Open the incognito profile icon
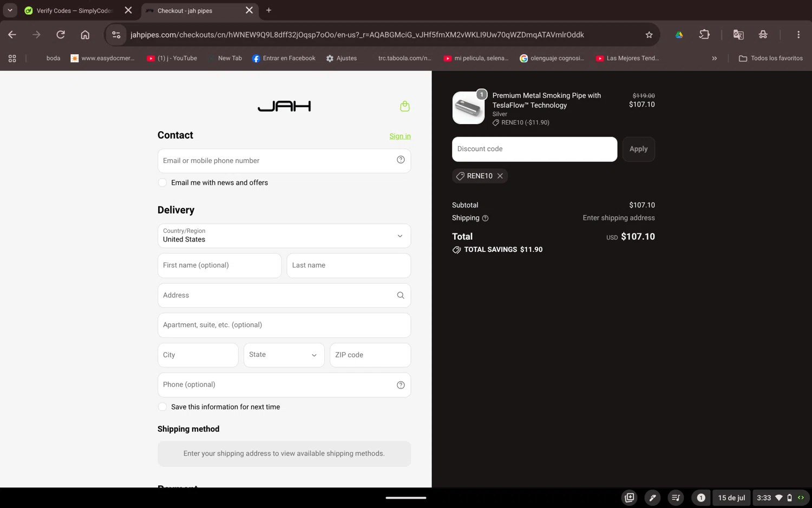The height and width of the screenshot is (508, 812). [763, 35]
